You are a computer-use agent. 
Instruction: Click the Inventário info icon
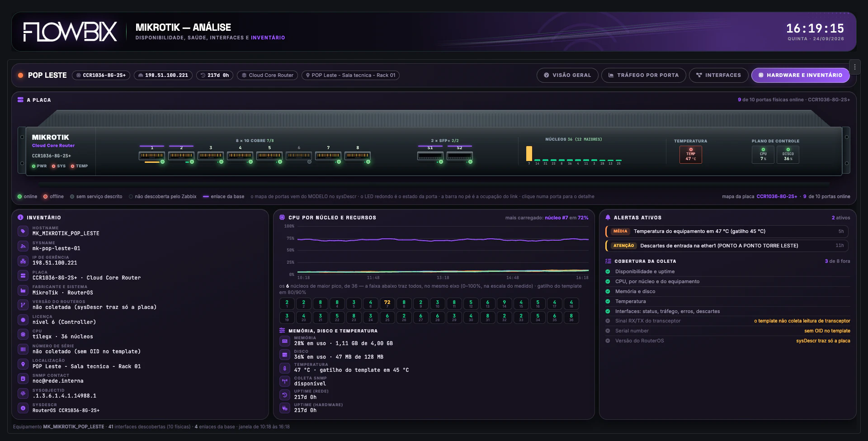click(20, 218)
